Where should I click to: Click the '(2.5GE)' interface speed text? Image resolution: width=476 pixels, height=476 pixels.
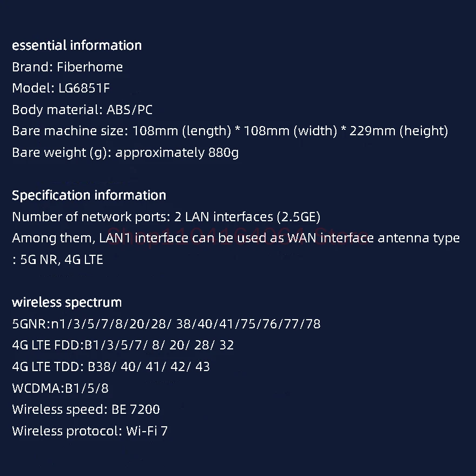pos(299,217)
